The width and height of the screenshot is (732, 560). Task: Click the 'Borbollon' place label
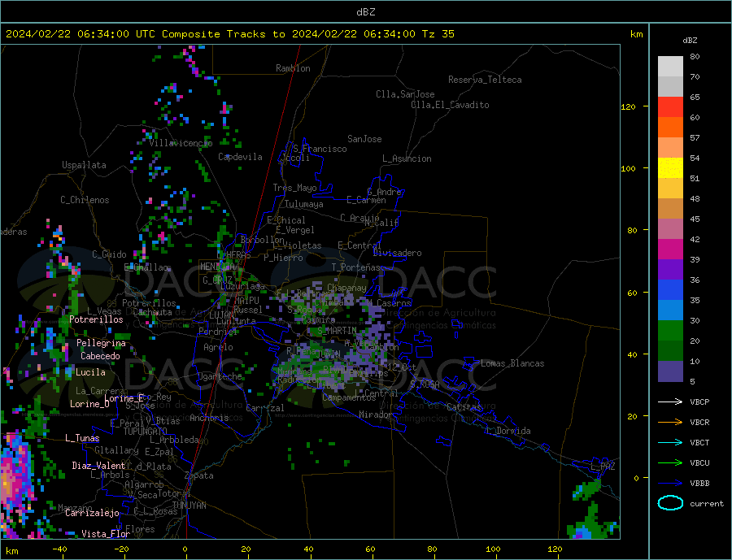[263, 240]
